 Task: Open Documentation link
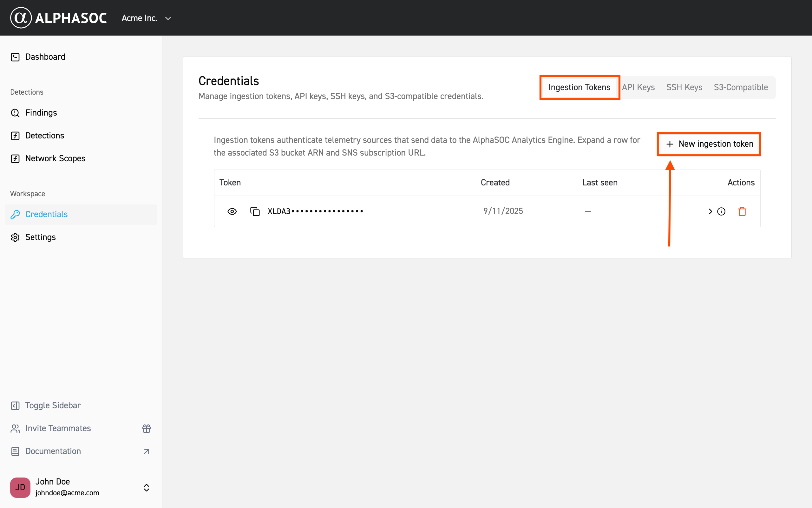coord(81,451)
